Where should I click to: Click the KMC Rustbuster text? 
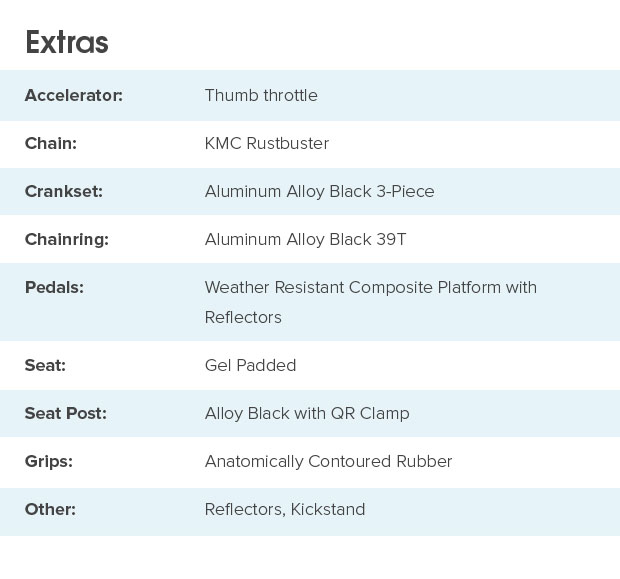tap(267, 143)
